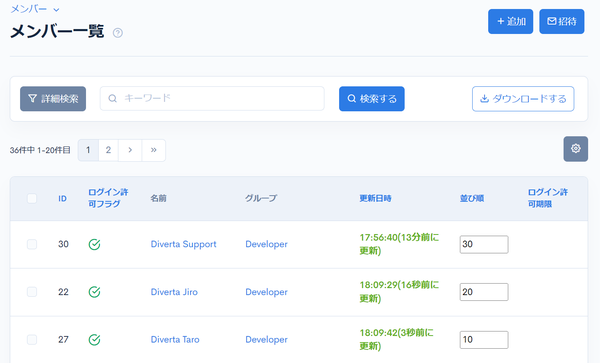Open member Diverta Jiro

[174, 292]
